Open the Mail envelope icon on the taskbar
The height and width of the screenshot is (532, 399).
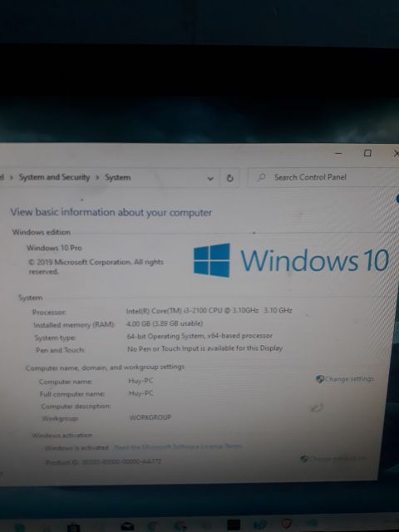point(127,526)
